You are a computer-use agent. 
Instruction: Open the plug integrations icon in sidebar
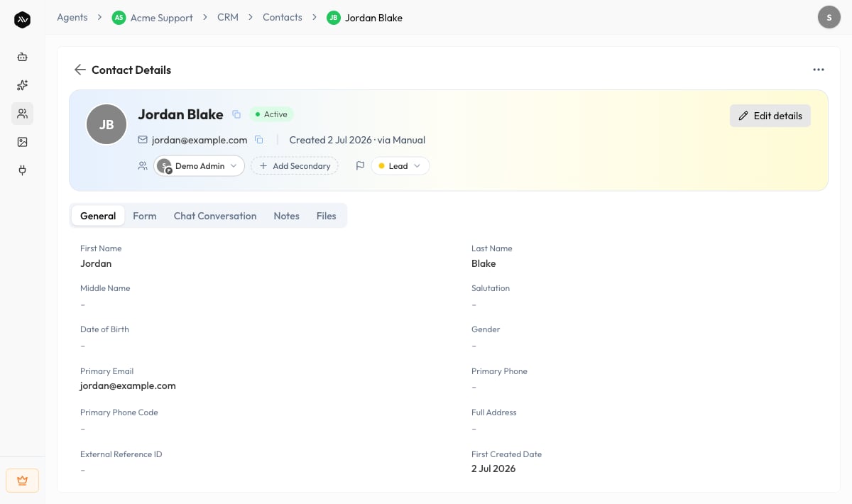pyautogui.click(x=22, y=170)
